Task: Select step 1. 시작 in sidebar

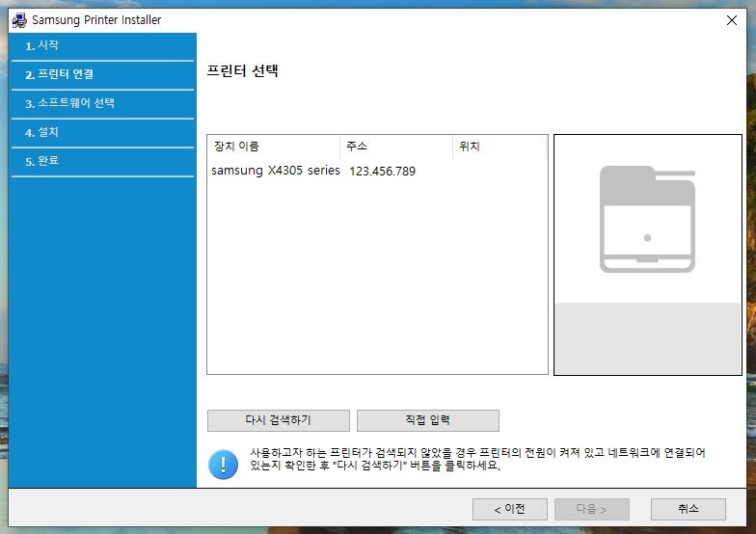Action: tap(102, 46)
